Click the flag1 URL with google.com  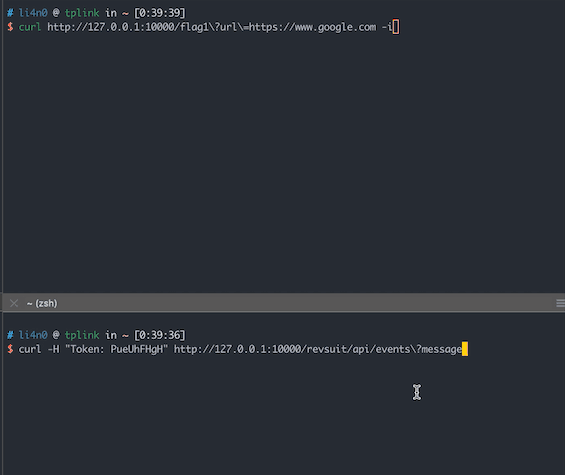tap(212, 27)
